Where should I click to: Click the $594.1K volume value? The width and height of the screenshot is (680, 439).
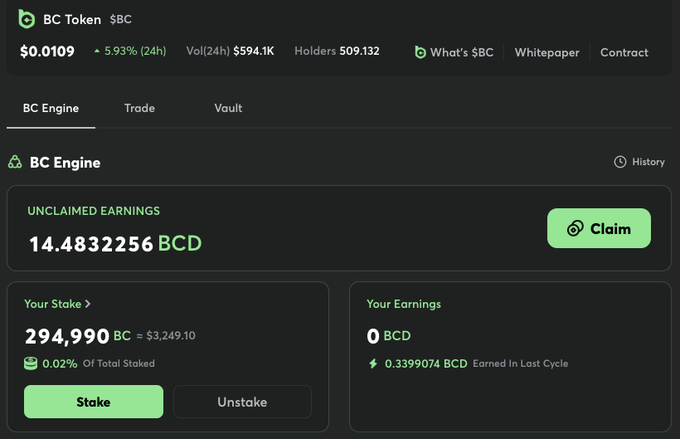(x=254, y=51)
